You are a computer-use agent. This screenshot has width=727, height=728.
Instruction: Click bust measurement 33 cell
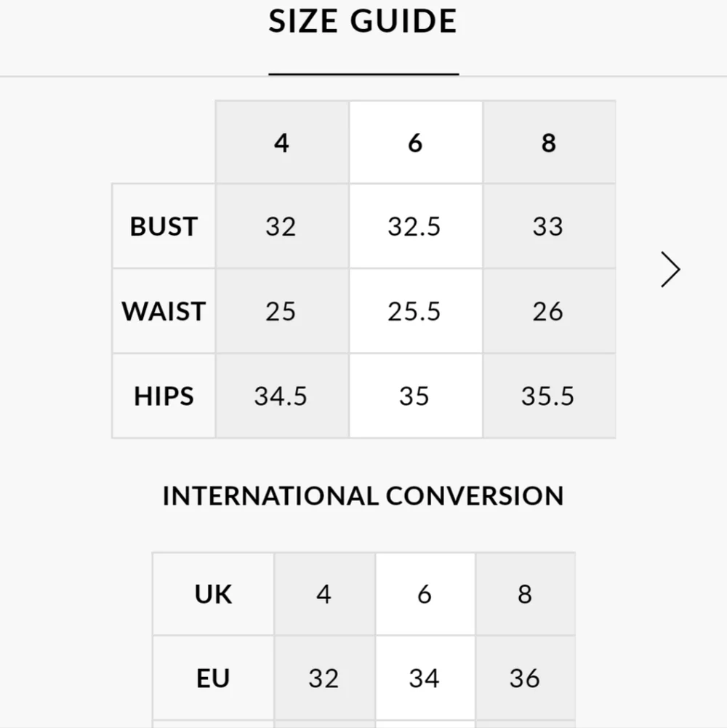click(549, 227)
